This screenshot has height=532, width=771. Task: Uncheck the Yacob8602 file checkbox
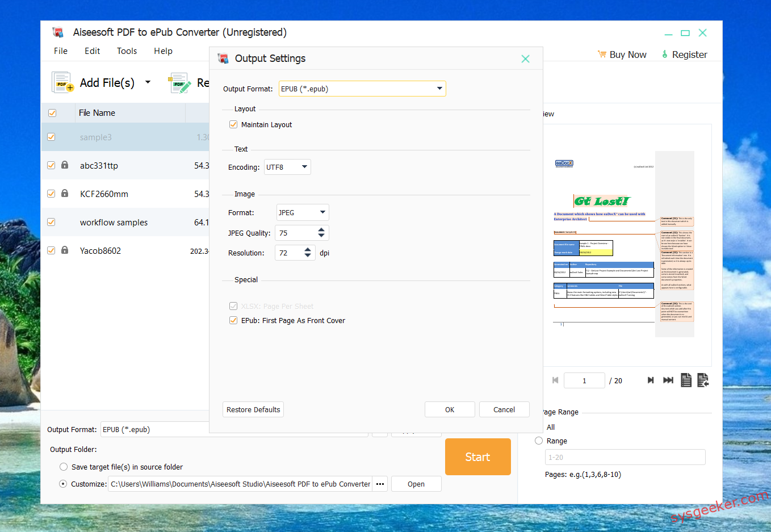pos(51,250)
